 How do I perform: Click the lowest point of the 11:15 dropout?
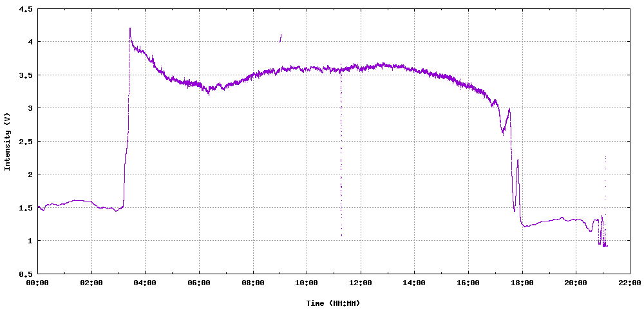point(341,236)
